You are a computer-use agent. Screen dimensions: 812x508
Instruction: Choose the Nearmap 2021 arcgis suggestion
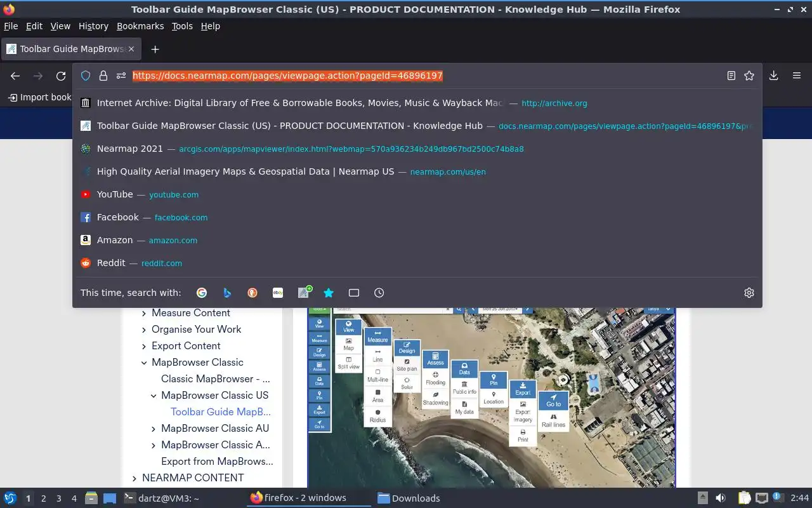pyautogui.click(x=417, y=149)
